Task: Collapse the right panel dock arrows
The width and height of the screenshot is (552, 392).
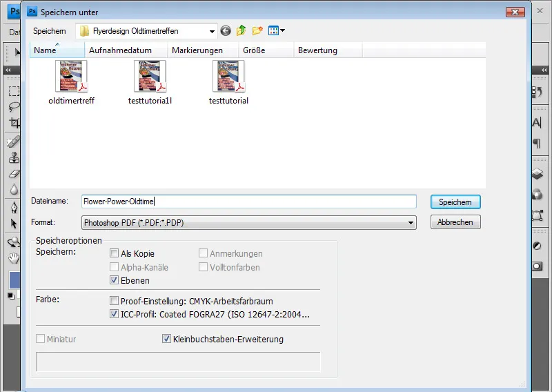Action: tap(544, 70)
